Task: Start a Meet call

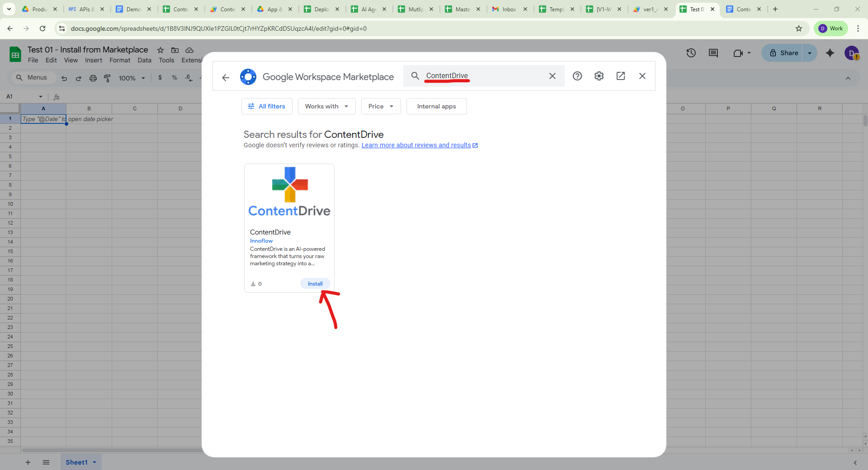Action: point(742,53)
